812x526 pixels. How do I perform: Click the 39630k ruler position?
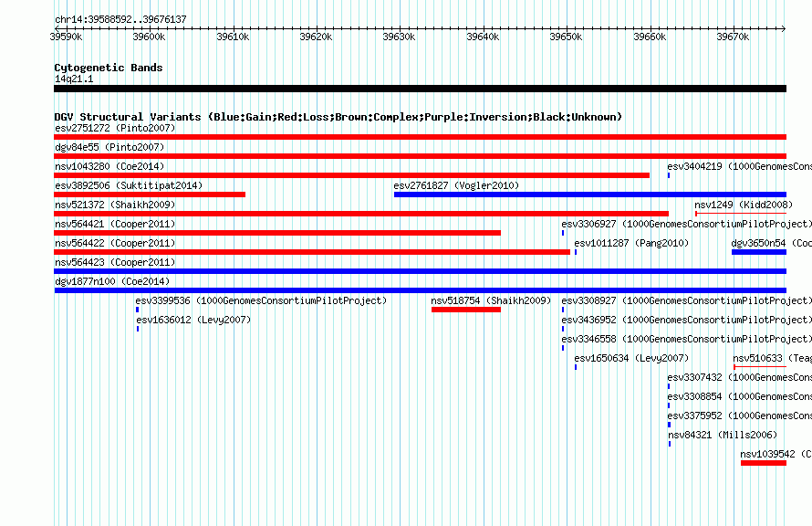(399, 37)
